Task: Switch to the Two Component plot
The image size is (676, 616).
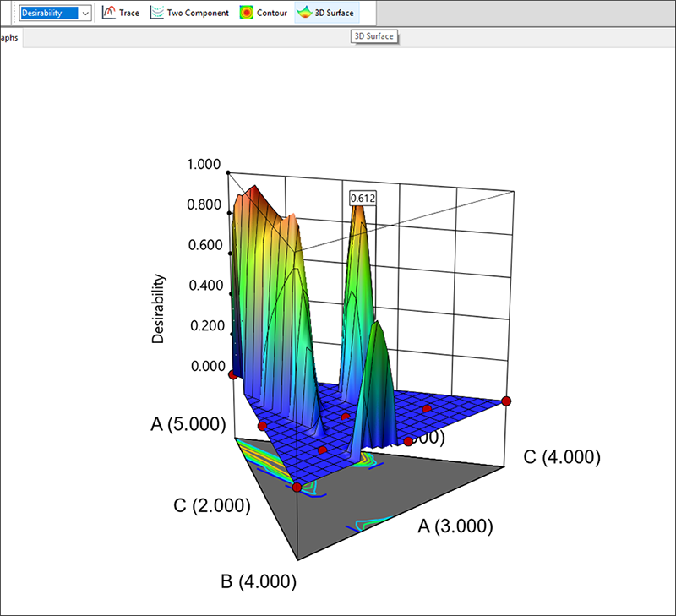Action: point(189,13)
